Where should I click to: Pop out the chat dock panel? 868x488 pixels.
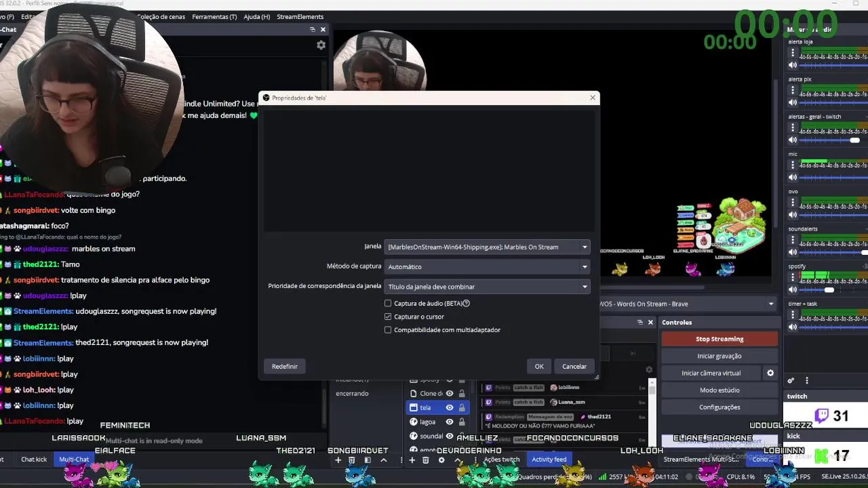click(313, 29)
